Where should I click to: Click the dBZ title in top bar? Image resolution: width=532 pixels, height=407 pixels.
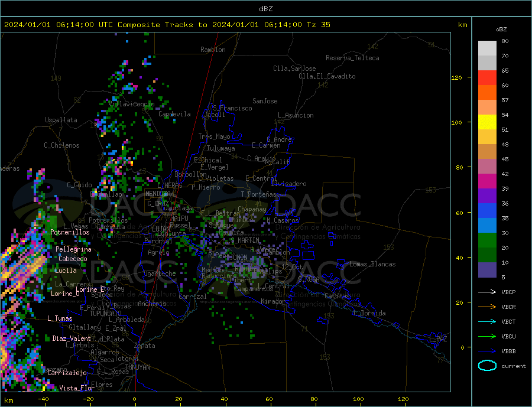point(265,9)
